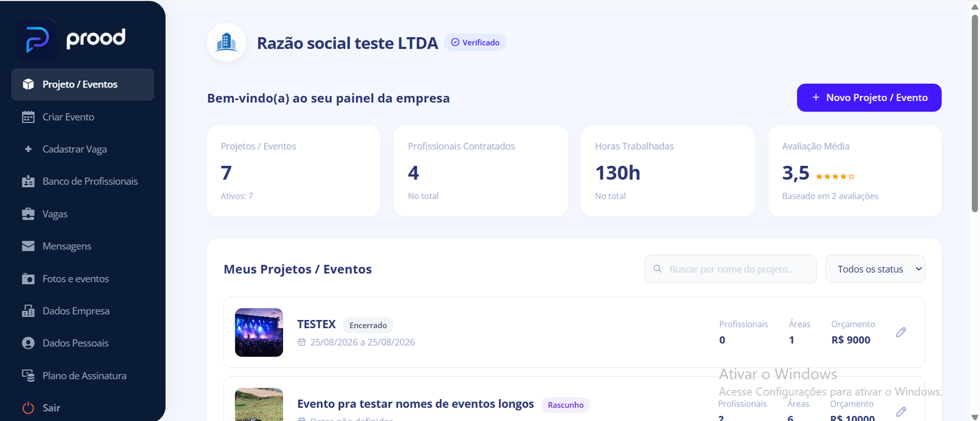Click the Encerrado status tag
980x421 pixels.
[x=367, y=325]
